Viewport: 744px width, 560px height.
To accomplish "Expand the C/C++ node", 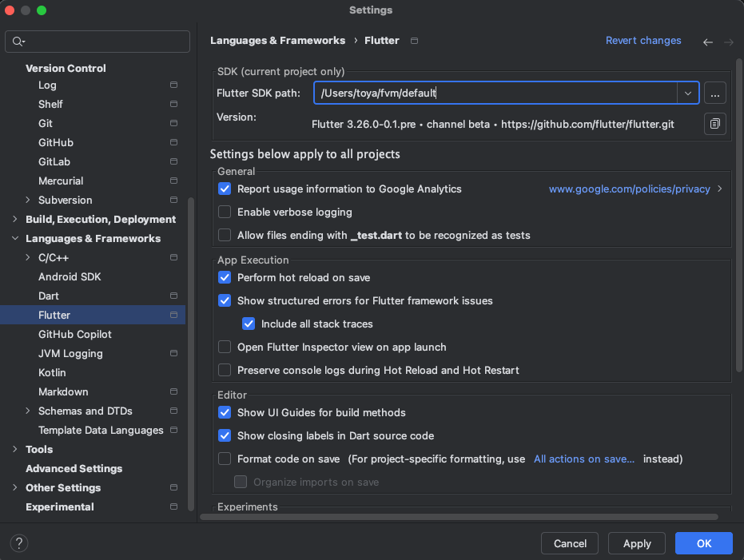I will tap(27, 257).
